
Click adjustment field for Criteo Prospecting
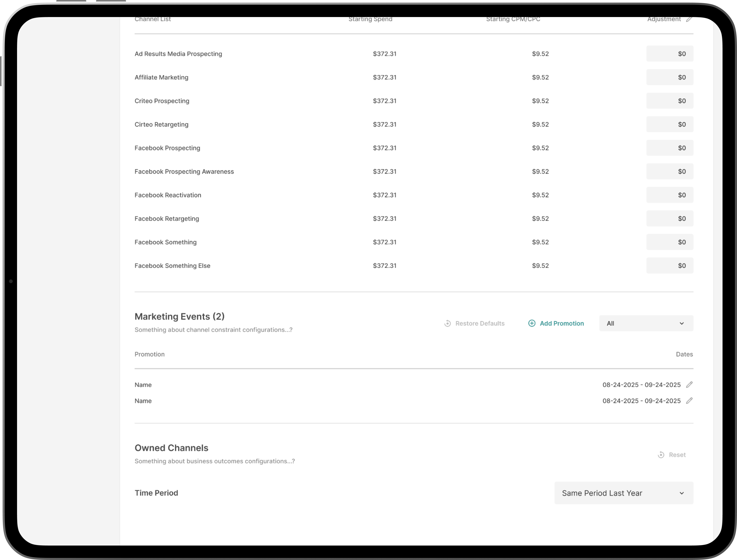coord(670,101)
